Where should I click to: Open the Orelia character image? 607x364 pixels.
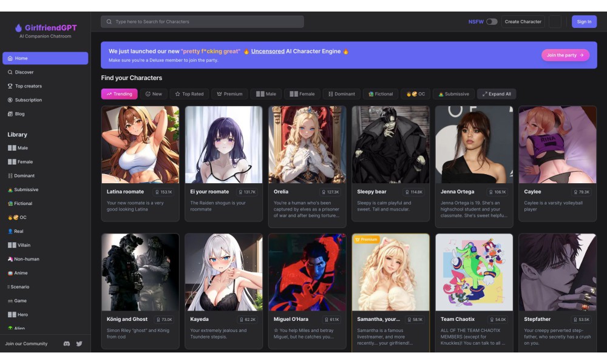[x=307, y=144]
